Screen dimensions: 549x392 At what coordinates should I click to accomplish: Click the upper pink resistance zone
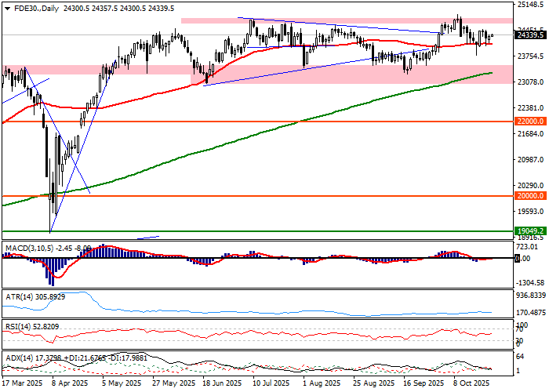(x=345, y=21)
